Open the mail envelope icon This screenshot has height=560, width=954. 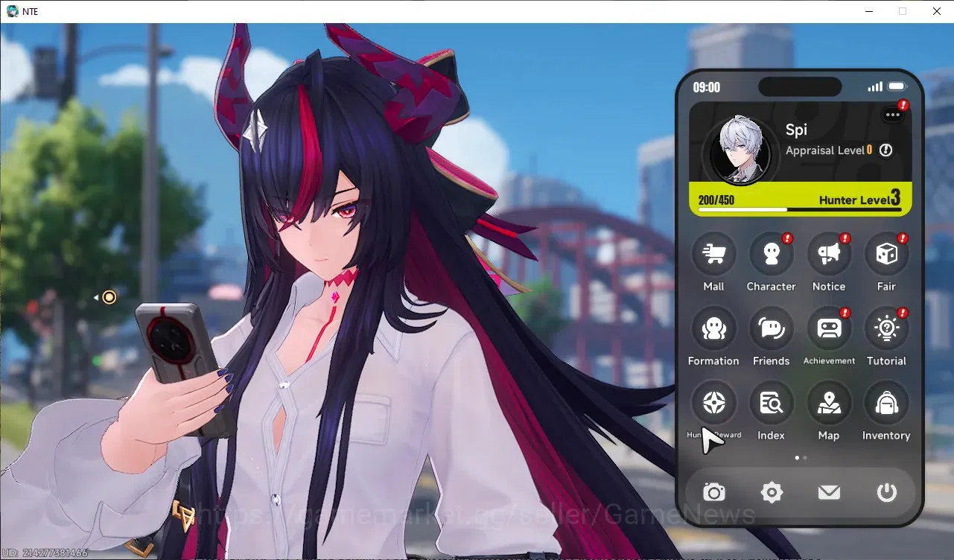(x=829, y=492)
